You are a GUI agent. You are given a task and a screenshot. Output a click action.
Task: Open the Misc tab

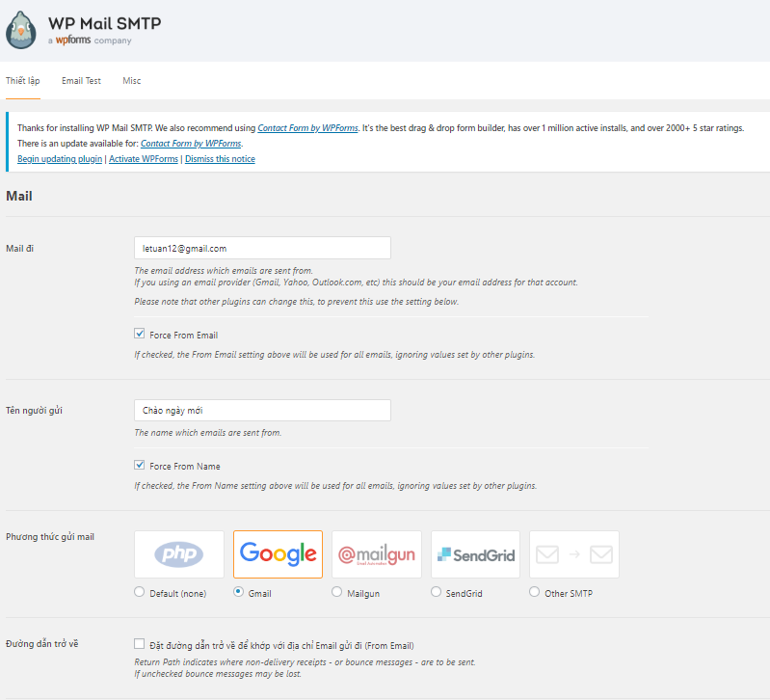[132, 81]
